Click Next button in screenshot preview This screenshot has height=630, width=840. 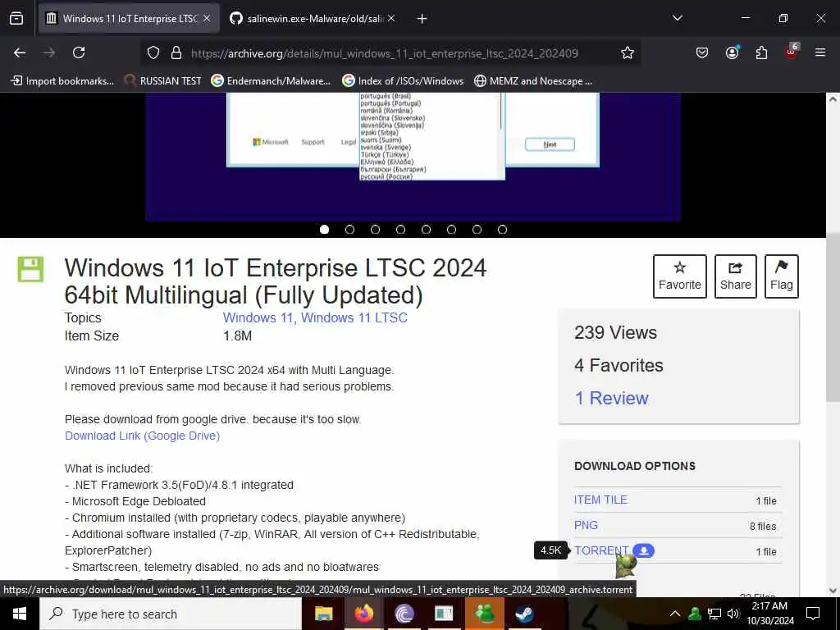550,144
